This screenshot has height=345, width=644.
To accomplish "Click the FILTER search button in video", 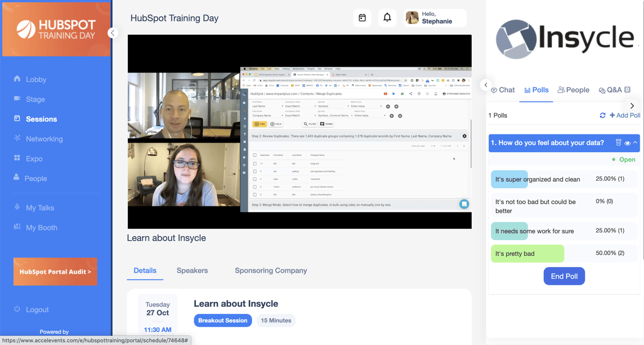I will pos(310,124).
